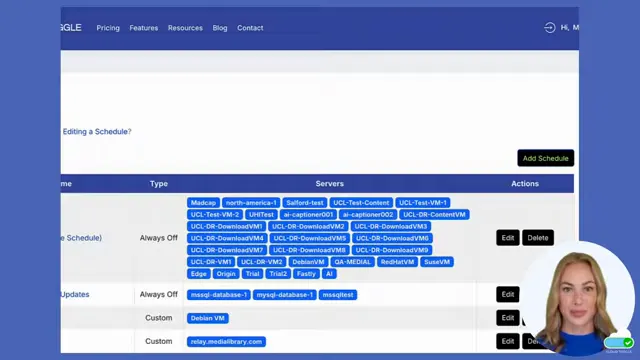Toggle the Cloud Toggle switch logo
The width and height of the screenshot is (640, 360).
coord(619,342)
